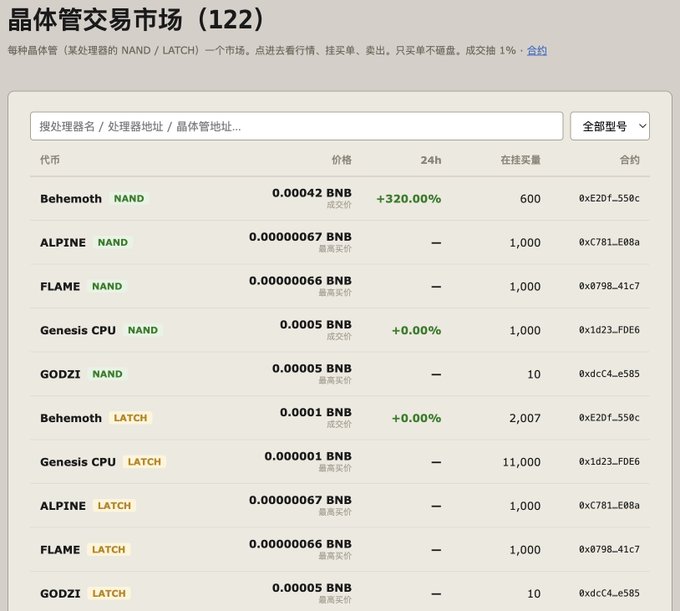Click the NAND badge next to GODZI
This screenshot has height=611, width=680.
pyautogui.click(x=107, y=374)
